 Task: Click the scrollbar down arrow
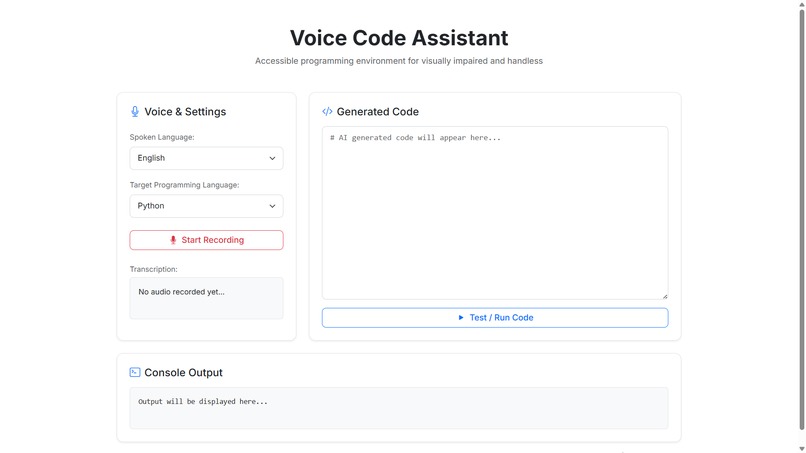[801, 449]
